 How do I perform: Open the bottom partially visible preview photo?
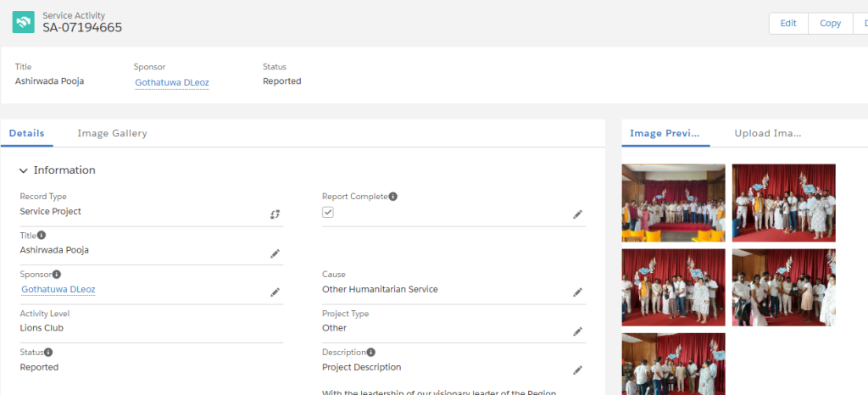tap(673, 364)
